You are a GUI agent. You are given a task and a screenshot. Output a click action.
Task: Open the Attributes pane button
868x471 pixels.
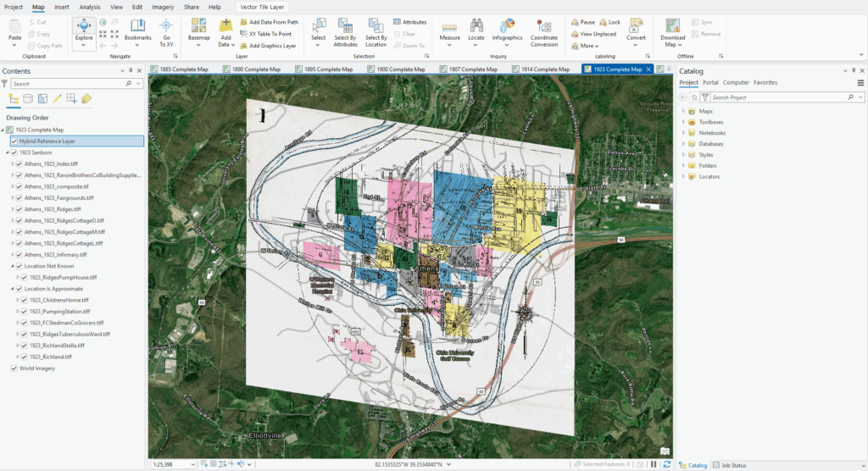410,22
